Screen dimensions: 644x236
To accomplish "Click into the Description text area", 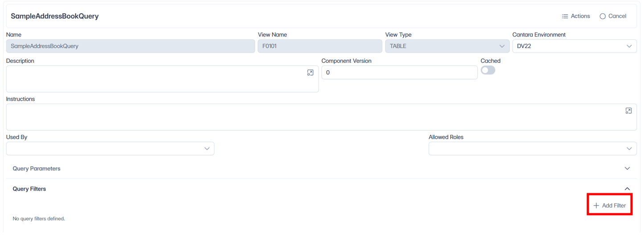I will [162, 79].
